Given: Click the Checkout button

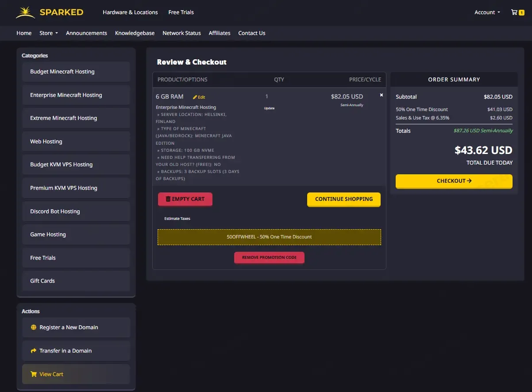Looking at the screenshot, I should [x=454, y=181].
